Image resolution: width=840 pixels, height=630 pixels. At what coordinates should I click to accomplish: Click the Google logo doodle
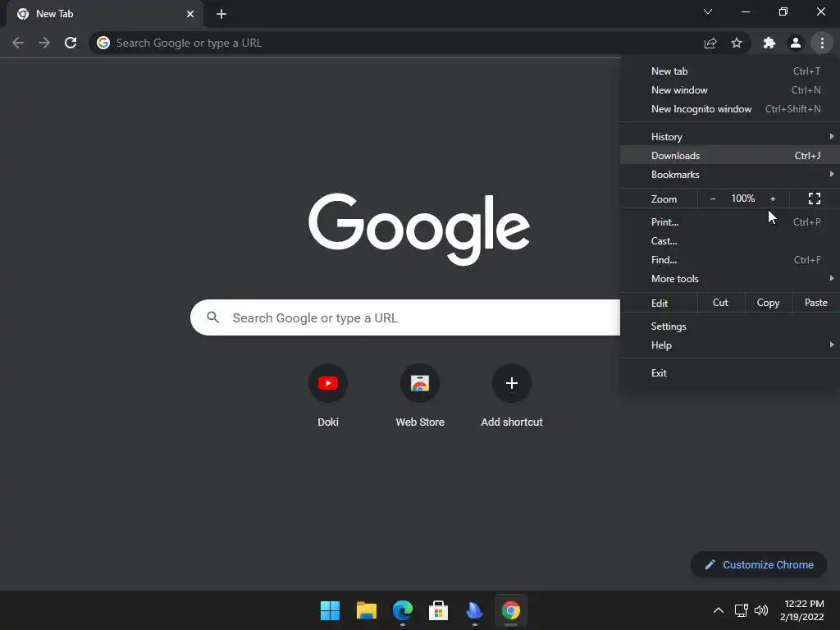419,229
